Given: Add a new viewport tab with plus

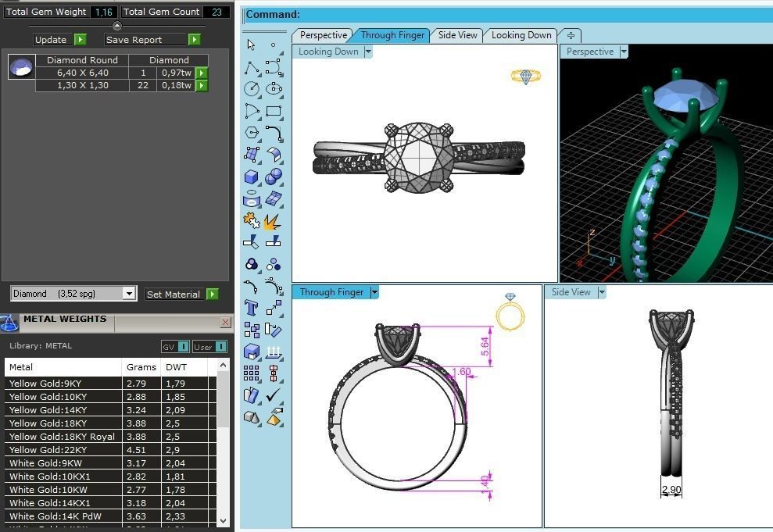Looking at the screenshot, I should pos(571,35).
